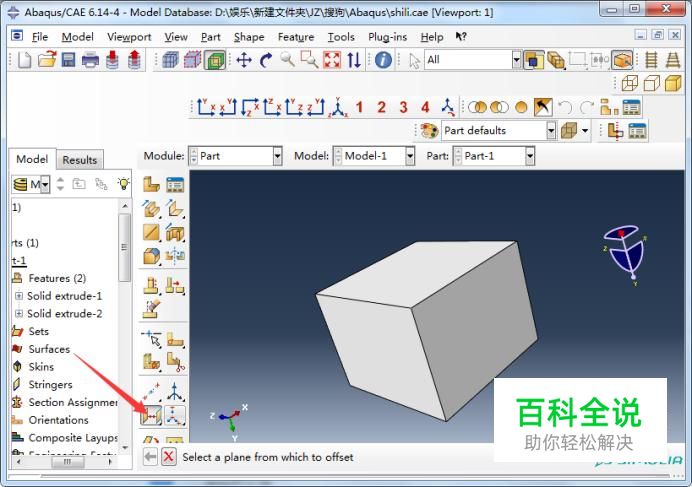This screenshot has width=692, height=487.
Task: Open the color code palette icon
Action: click(429, 131)
